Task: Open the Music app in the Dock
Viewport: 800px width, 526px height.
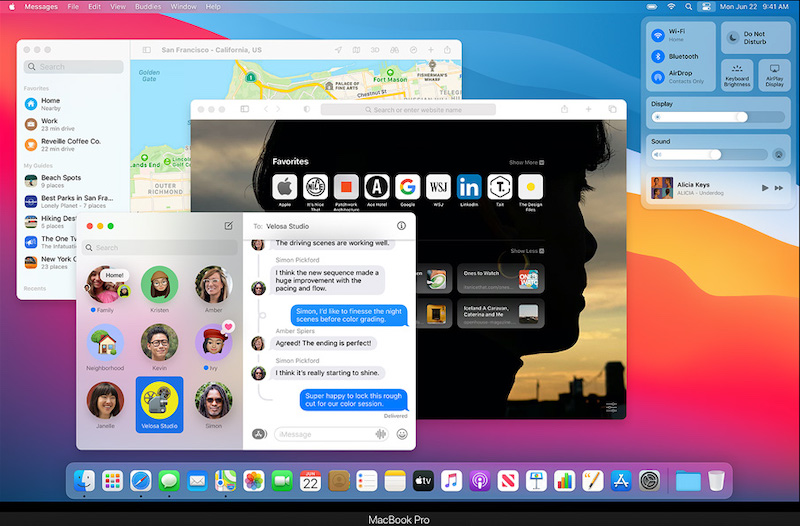Action: [450, 481]
